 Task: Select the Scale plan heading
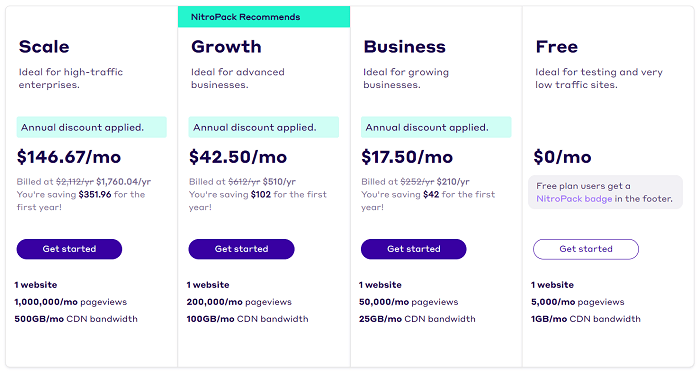(x=44, y=47)
